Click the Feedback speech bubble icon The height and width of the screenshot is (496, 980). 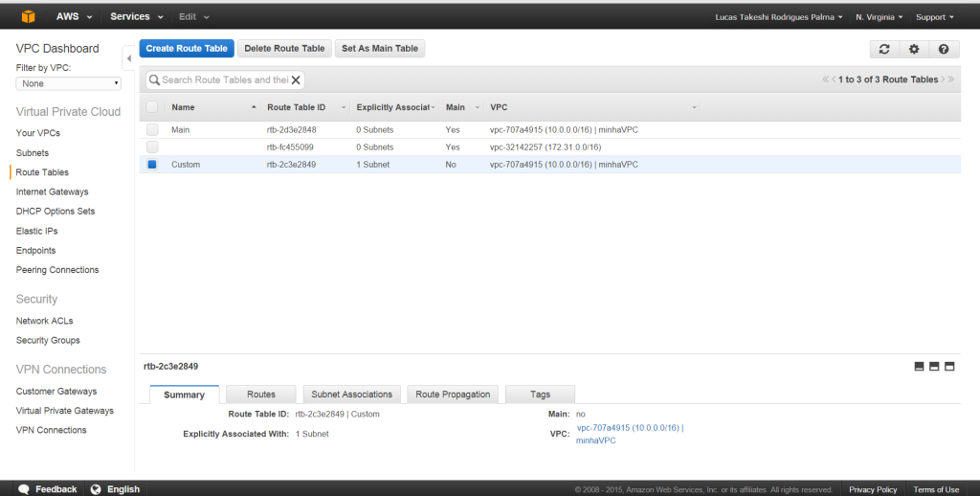(x=24, y=489)
